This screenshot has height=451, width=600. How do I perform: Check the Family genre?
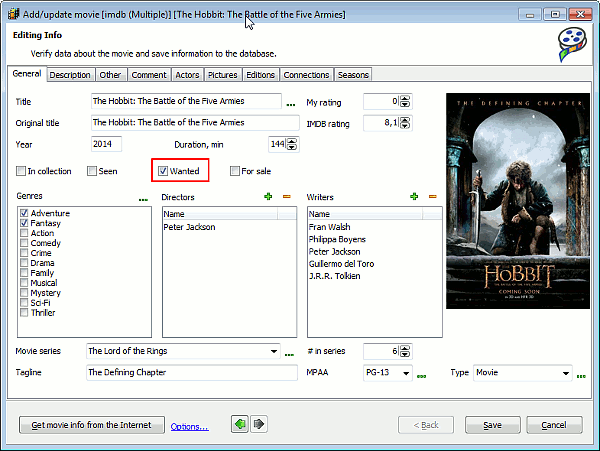pyautogui.click(x=24, y=273)
